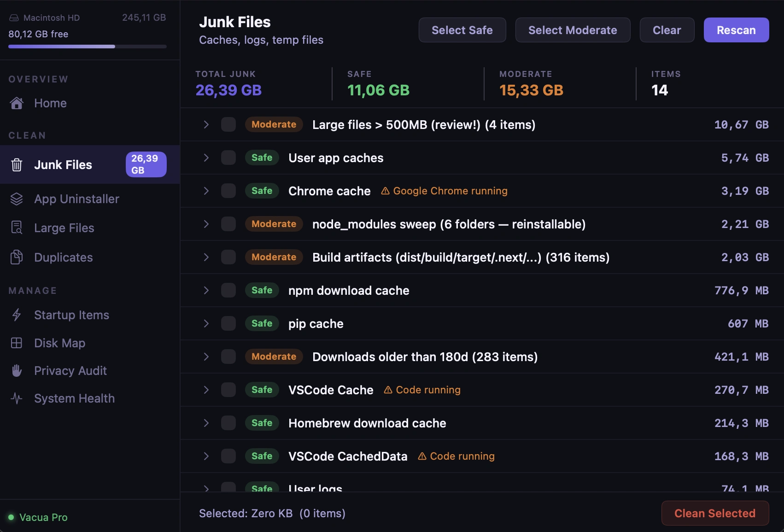
Task: Click the Macintosh HD drive icon
Action: pos(14,18)
